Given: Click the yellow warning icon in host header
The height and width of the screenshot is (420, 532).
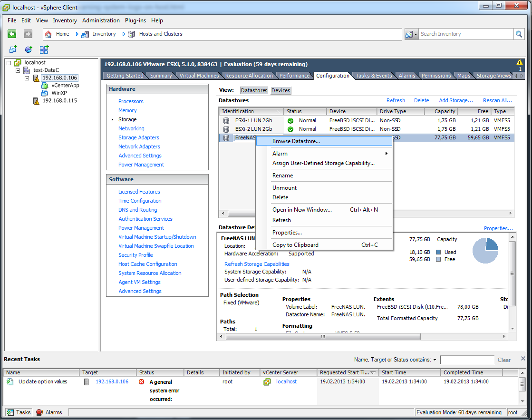Looking at the screenshot, I should [x=520, y=62].
